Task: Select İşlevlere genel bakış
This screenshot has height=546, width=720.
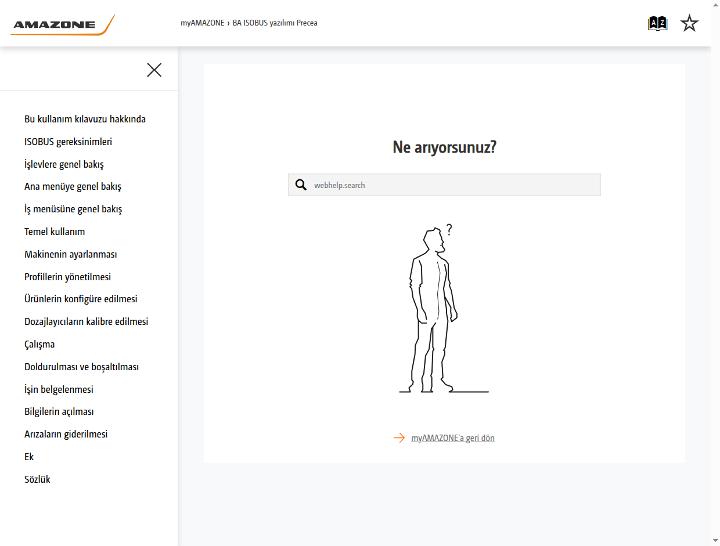Action: click(64, 164)
